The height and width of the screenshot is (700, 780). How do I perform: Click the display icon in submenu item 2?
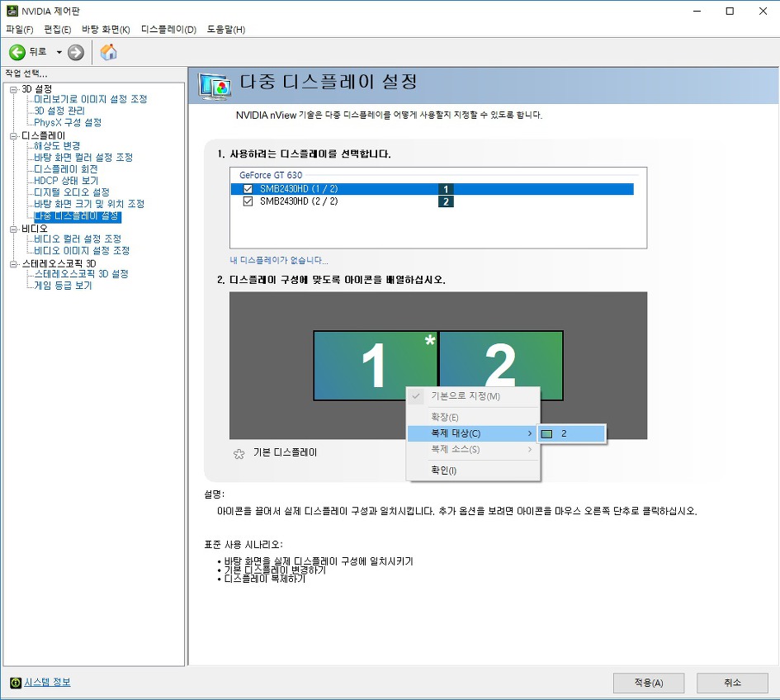[x=546, y=434]
